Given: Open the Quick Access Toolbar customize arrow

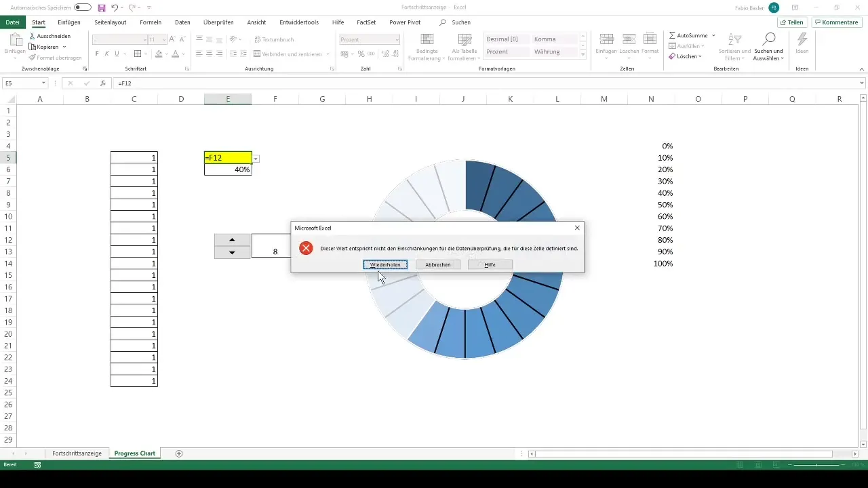Looking at the screenshot, I should pos(149,7).
